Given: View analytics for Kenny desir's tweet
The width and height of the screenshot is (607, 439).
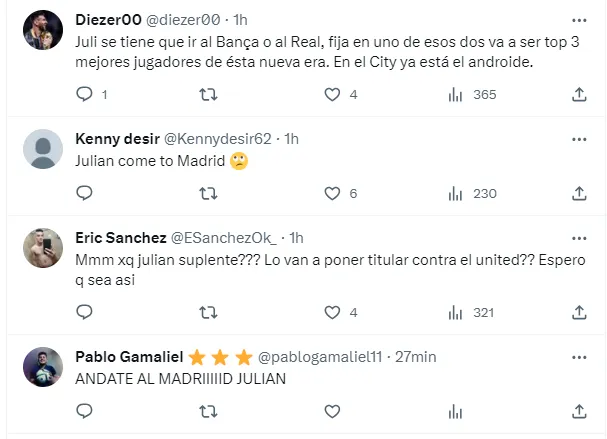Looking at the screenshot, I should [x=456, y=193].
